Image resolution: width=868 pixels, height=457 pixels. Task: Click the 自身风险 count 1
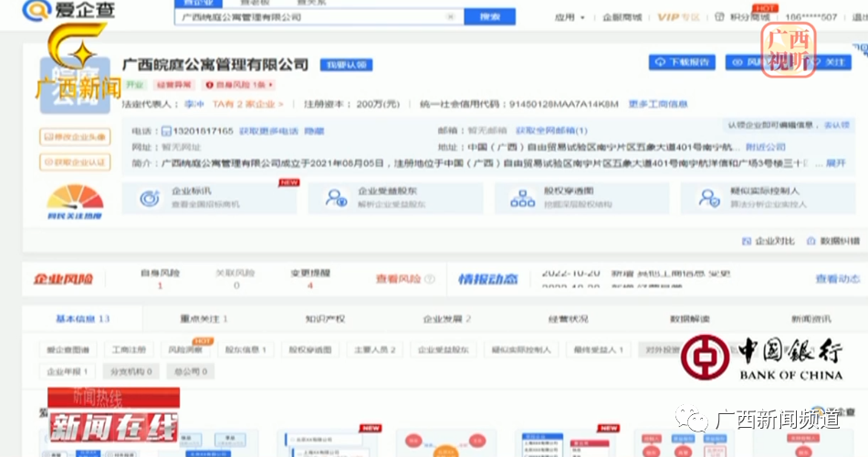(160, 286)
